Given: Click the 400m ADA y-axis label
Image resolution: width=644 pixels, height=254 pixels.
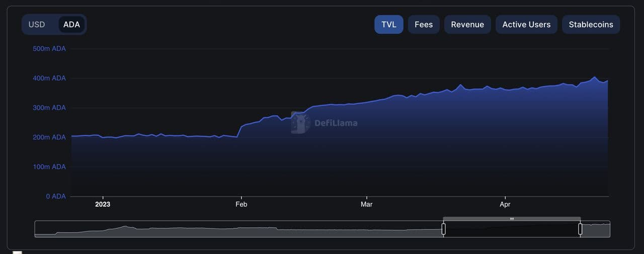Looking at the screenshot, I should (x=49, y=78).
